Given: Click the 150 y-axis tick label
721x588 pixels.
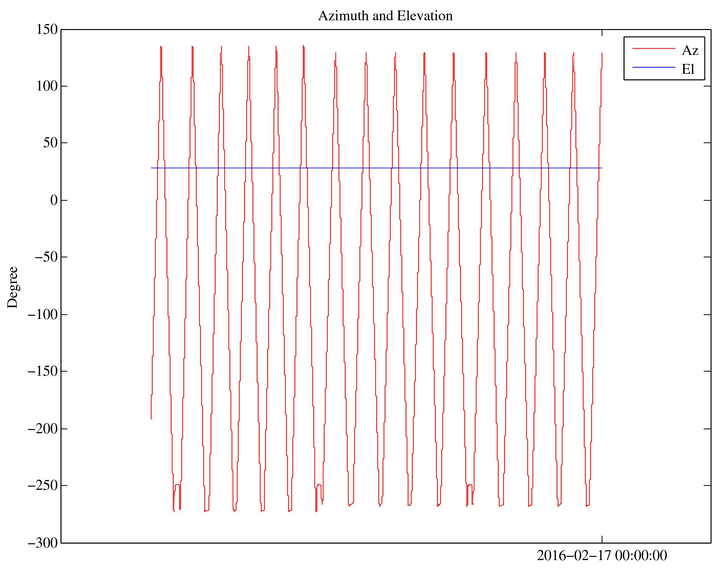Looking at the screenshot, I should coord(47,30).
